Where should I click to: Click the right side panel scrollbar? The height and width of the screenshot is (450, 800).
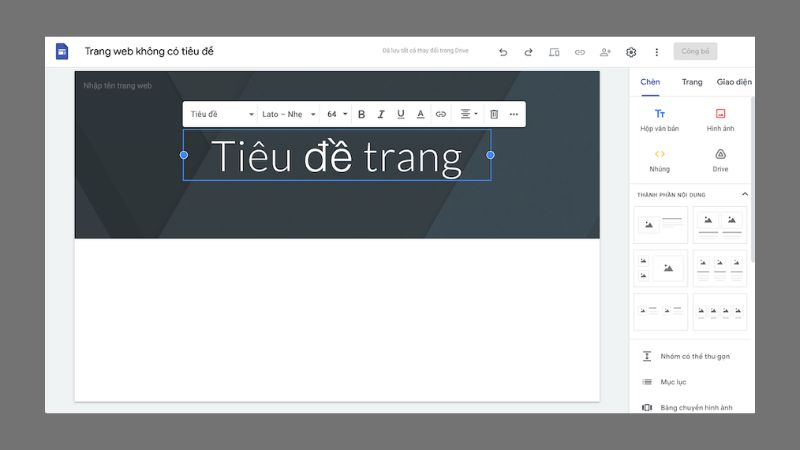tap(753, 179)
